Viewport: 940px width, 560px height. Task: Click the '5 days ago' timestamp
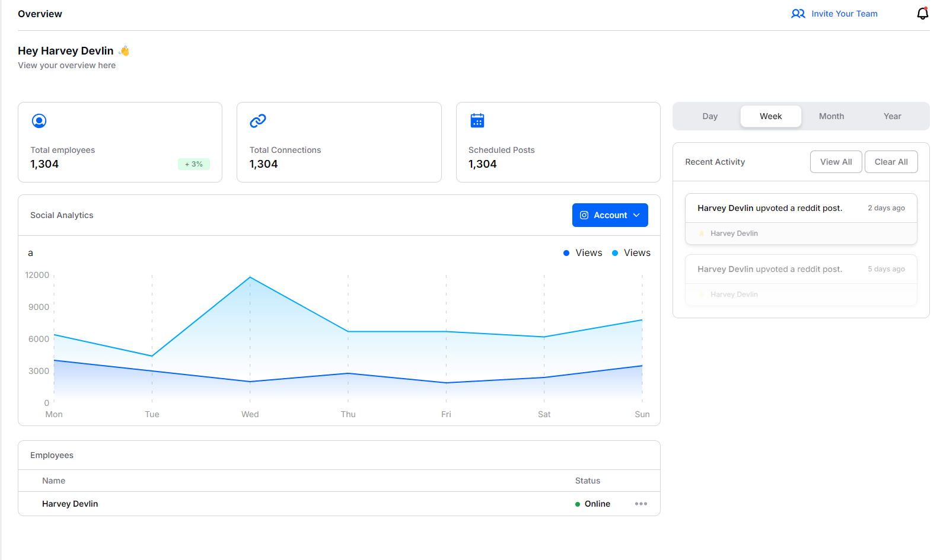(887, 269)
